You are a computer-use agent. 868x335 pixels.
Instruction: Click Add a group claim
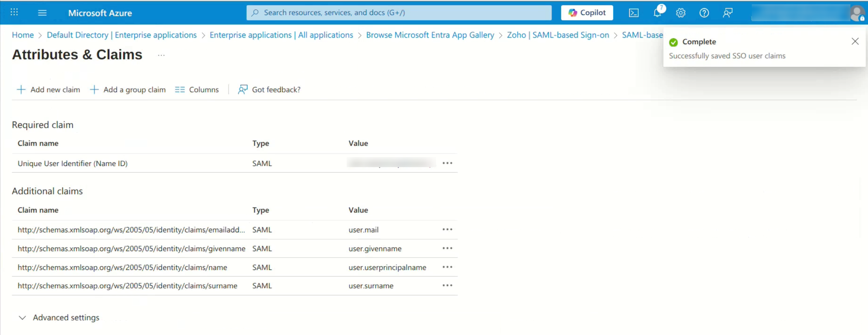click(128, 90)
